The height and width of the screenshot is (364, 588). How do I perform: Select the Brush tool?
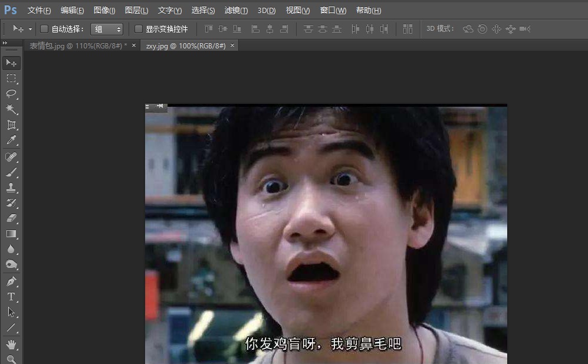point(11,172)
